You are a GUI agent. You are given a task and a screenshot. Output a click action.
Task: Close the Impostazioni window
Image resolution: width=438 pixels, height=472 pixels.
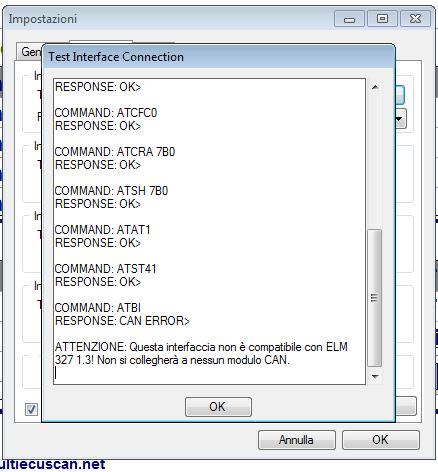point(415,19)
